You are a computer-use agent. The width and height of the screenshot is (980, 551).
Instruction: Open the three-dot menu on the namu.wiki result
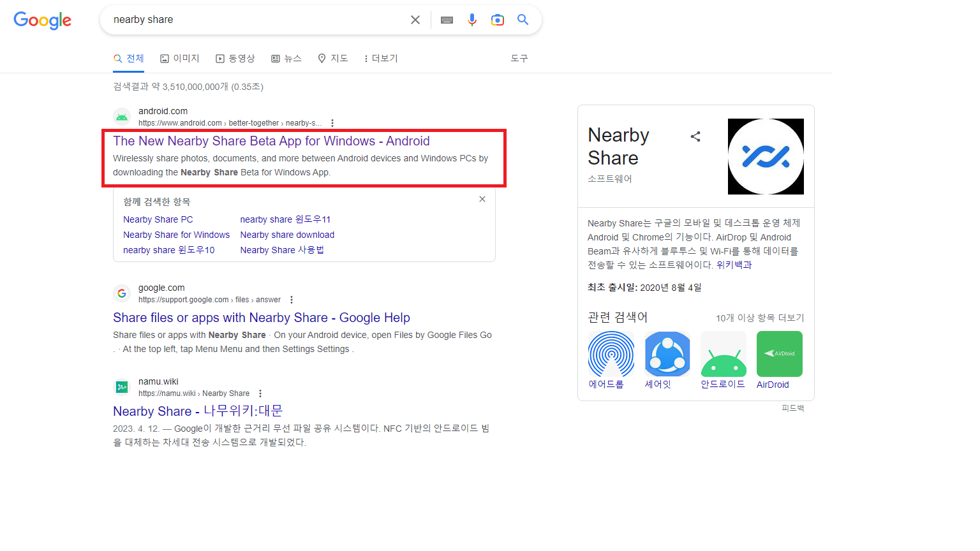[x=260, y=393]
